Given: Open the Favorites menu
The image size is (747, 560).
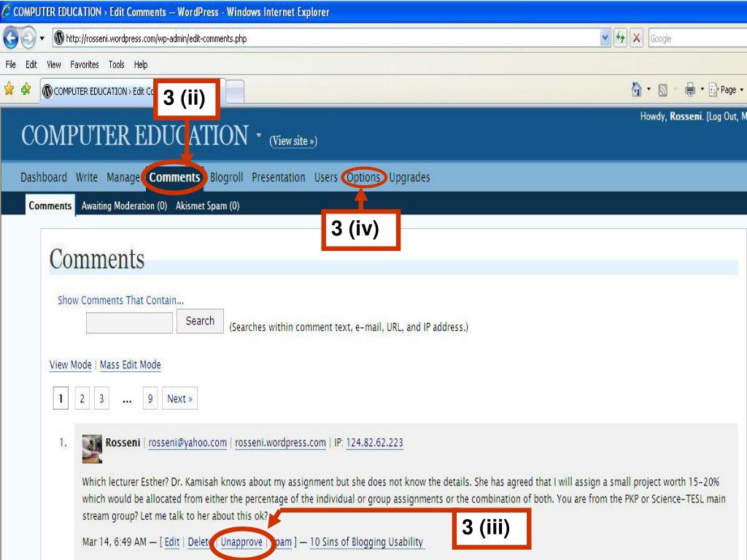Looking at the screenshot, I should pyautogui.click(x=85, y=64).
